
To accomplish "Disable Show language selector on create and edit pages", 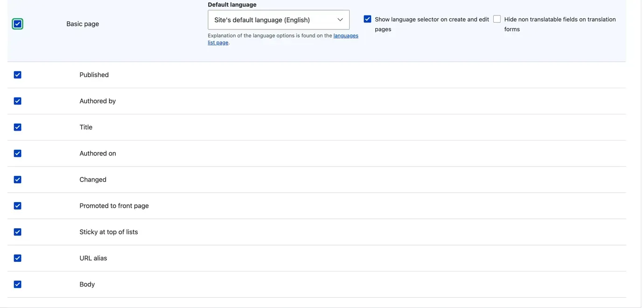I will pos(367,19).
